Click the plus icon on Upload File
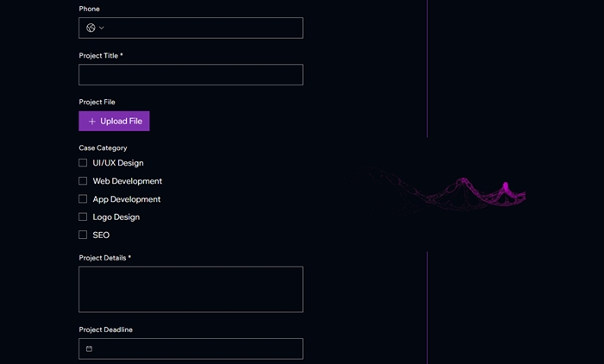 tap(92, 122)
